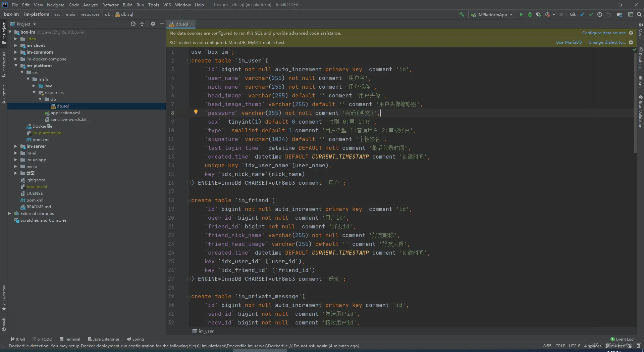644x352 pixels.
Task: Open the IMPlatformApp run configuration dropdown
Action: tap(492, 14)
